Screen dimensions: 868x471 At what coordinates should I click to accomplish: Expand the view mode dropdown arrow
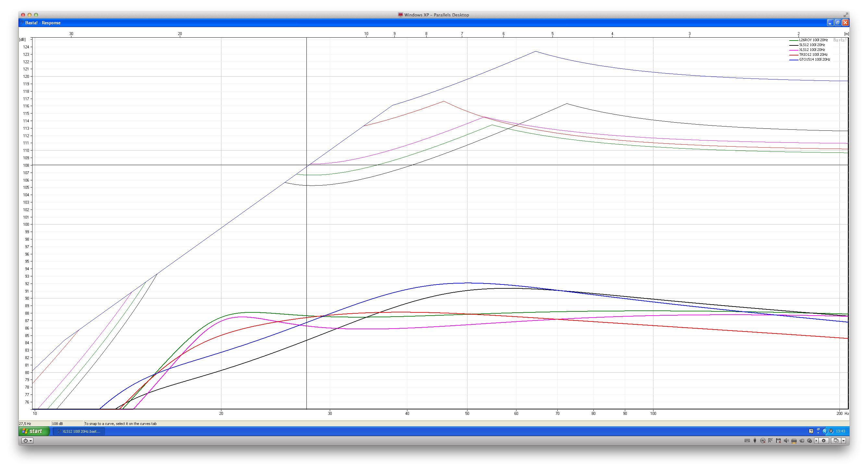point(843,441)
